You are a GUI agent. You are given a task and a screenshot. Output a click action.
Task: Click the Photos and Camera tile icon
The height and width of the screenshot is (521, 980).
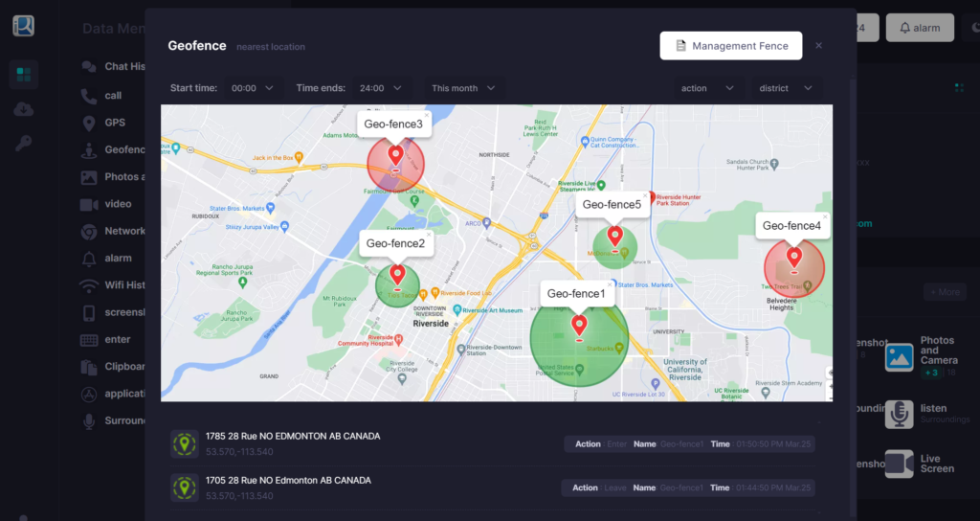click(x=900, y=358)
